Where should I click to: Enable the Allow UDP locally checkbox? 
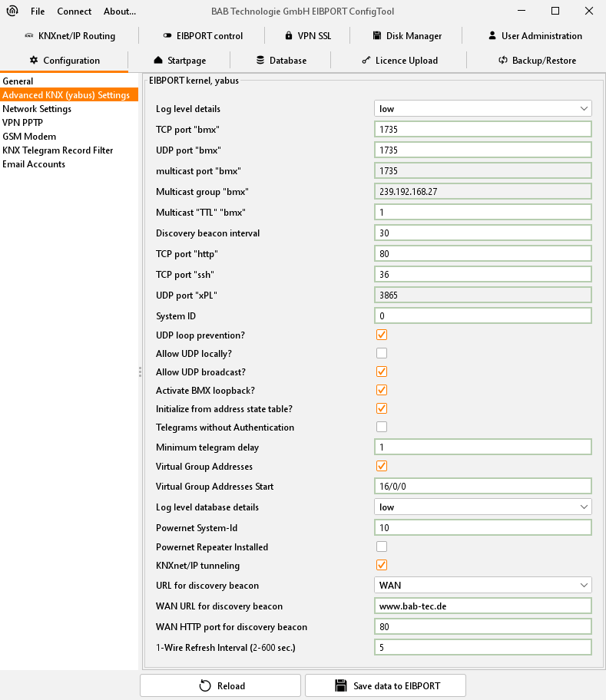(x=382, y=354)
